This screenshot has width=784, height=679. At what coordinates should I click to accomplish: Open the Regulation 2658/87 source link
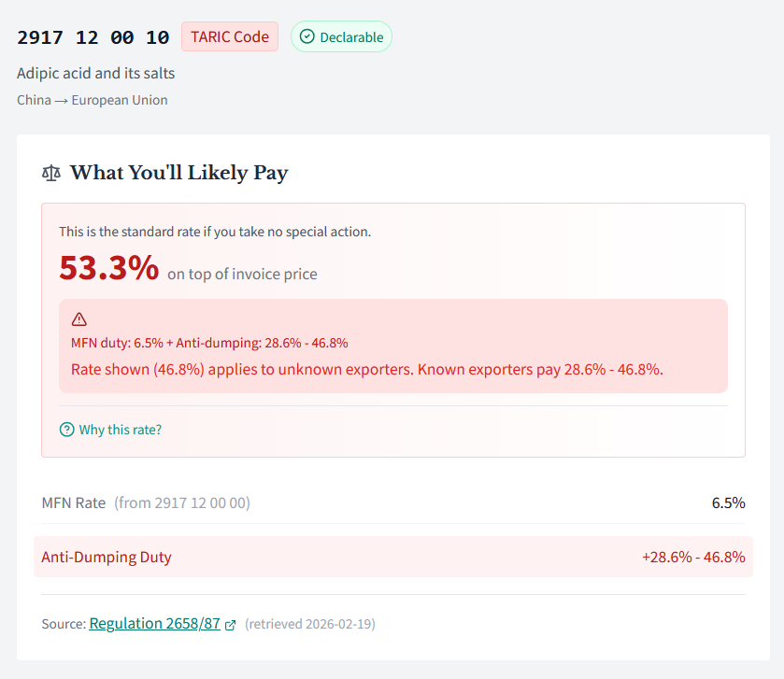(x=154, y=623)
